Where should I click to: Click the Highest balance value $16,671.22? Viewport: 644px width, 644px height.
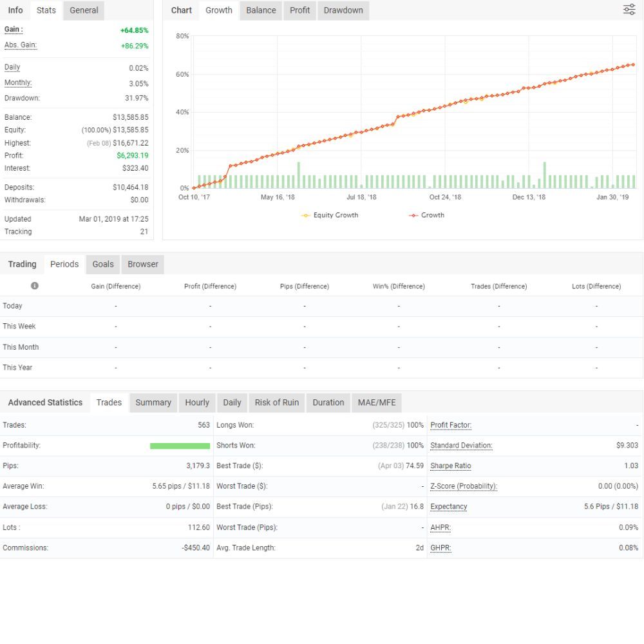pos(131,143)
